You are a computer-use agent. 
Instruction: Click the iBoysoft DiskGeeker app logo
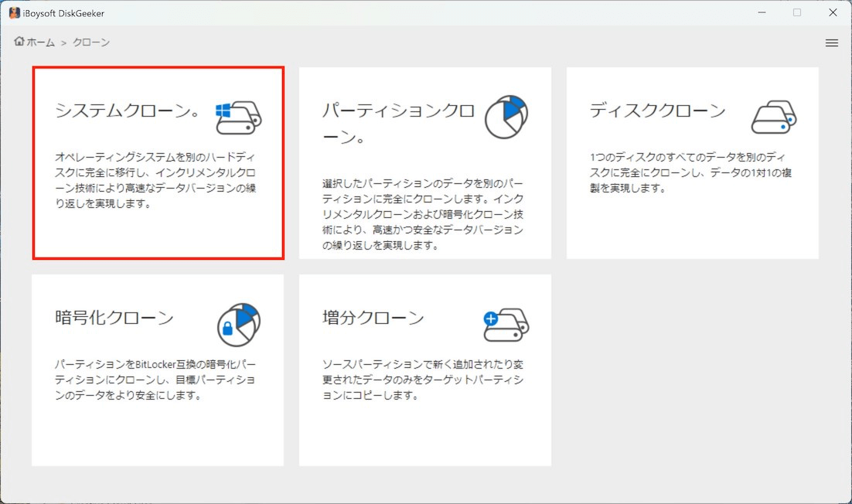14,13
